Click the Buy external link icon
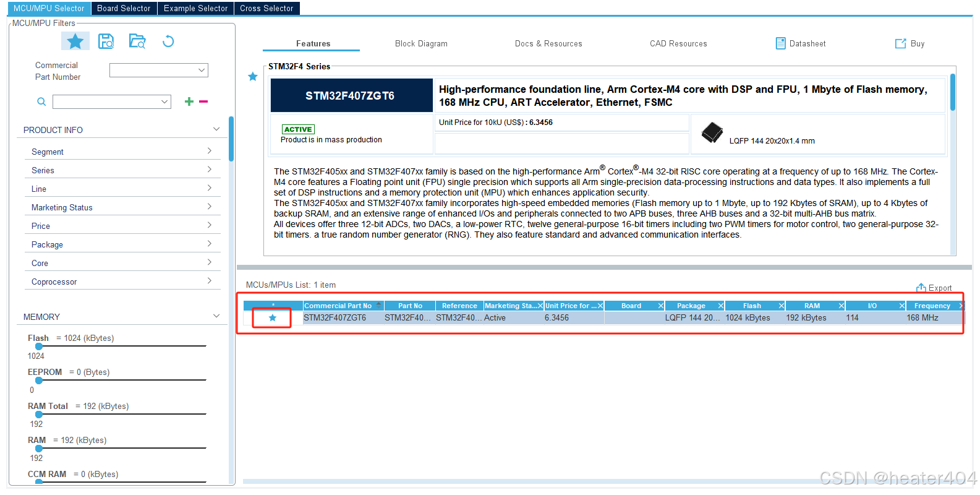980x495 pixels. tap(900, 43)
